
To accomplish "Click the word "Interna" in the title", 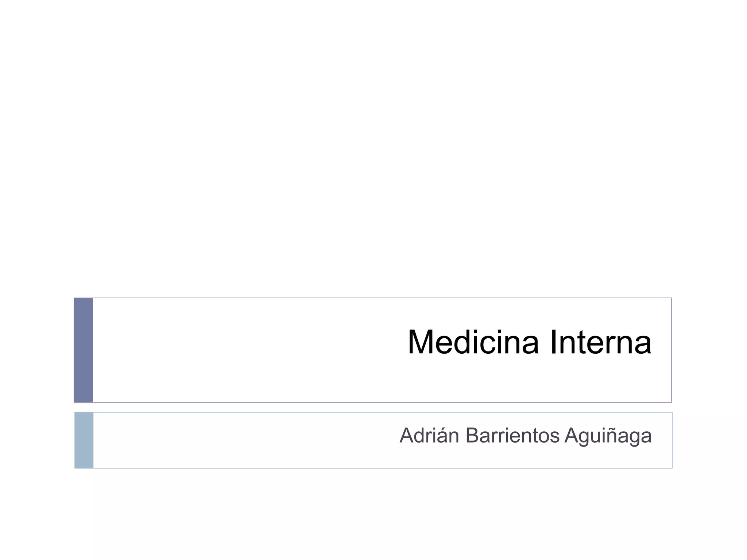I will pyautogui.click(x=600, y=342).
